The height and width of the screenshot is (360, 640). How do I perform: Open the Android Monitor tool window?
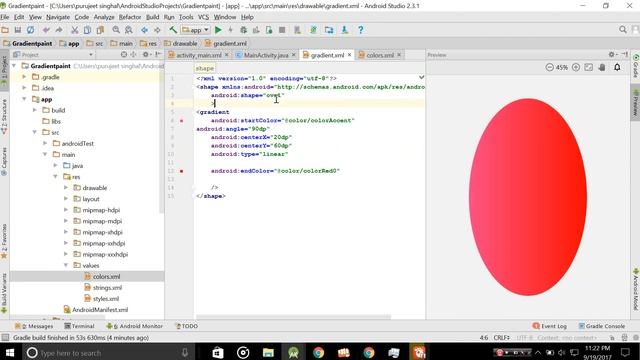[134, 326]
